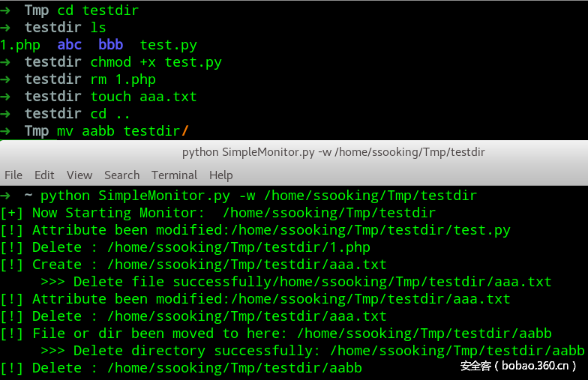Click the bobao.360.cn watermark text
Screen dimensions: 588x380
(519, 367)
